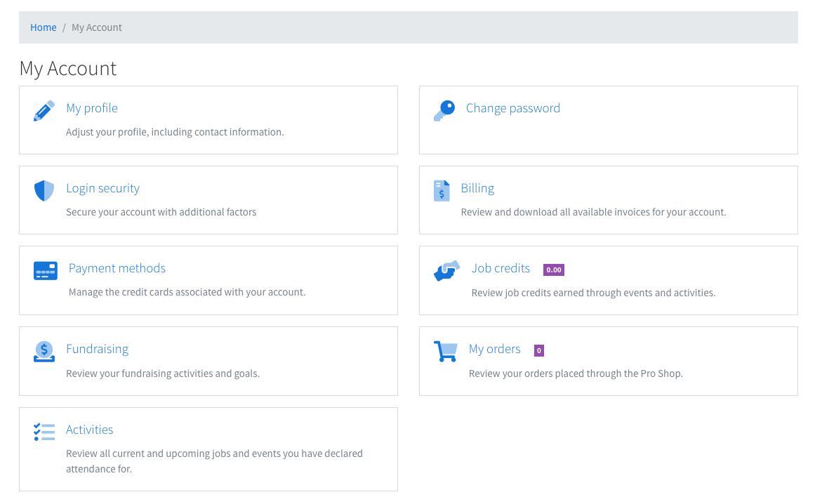
Task: Click the dollar coin Fundraising icon
Action: coord(44,351)
